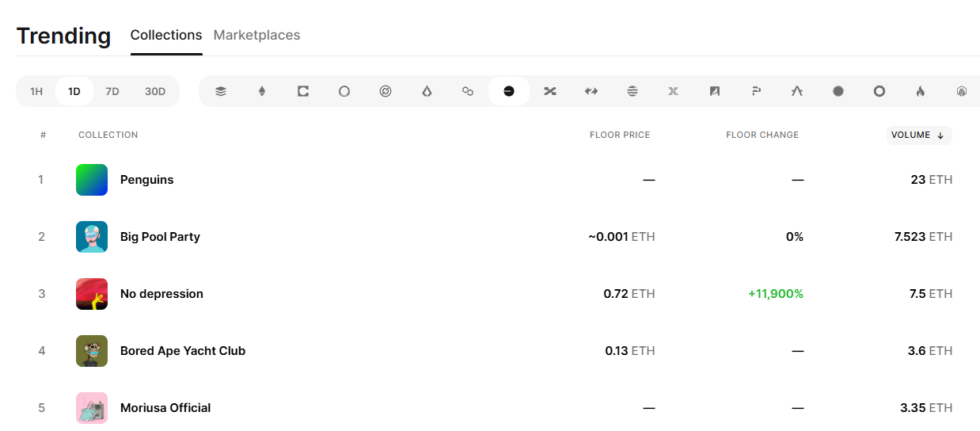Filter by the droplet-shaped chain icon

427,91
